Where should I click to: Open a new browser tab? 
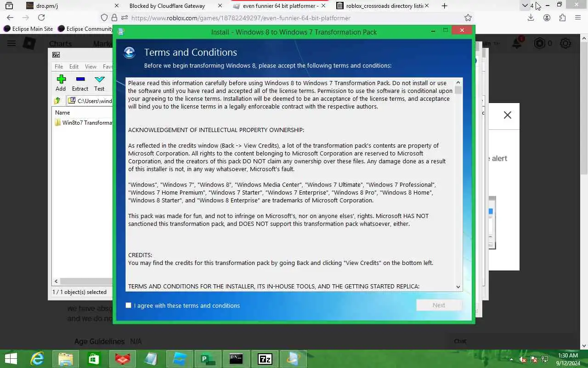pos(444,6)
